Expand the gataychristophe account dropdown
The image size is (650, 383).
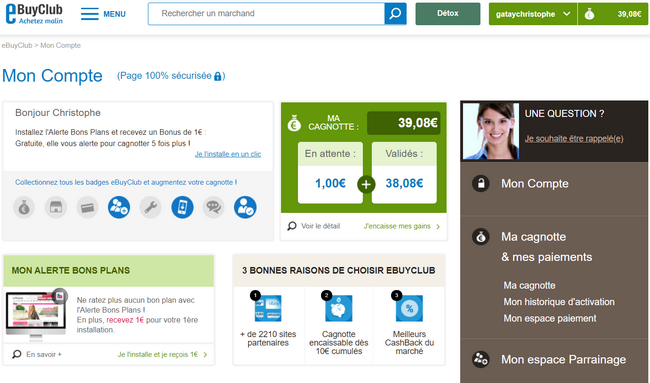(x=533, y=14)
